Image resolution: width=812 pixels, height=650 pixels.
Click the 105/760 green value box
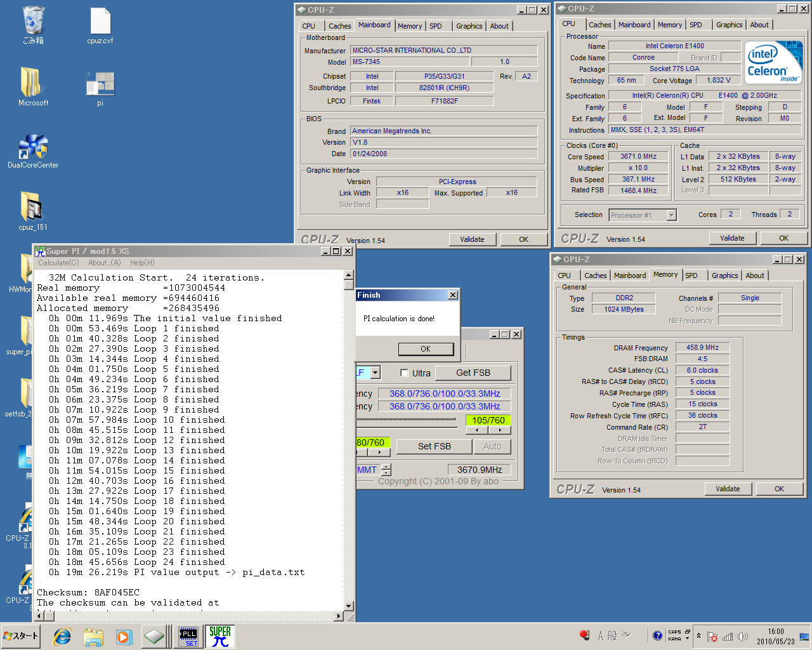coord(488,420)
